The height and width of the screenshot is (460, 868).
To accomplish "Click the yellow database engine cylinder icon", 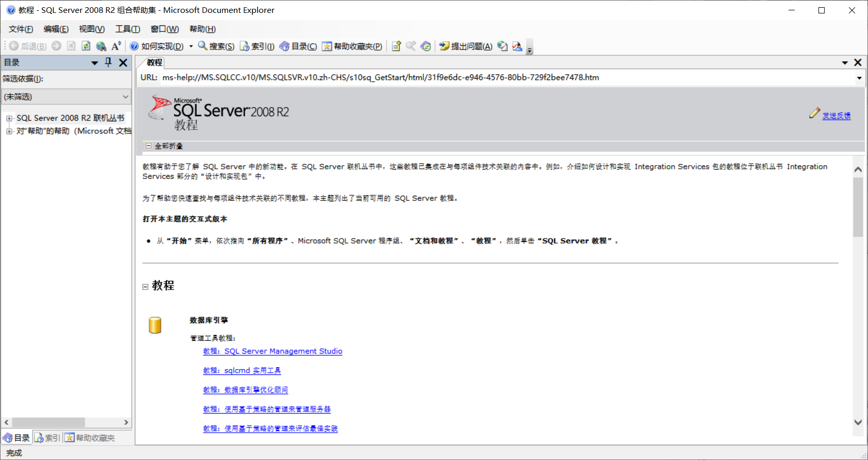I will pyautogui.click(x=155, y=325).
